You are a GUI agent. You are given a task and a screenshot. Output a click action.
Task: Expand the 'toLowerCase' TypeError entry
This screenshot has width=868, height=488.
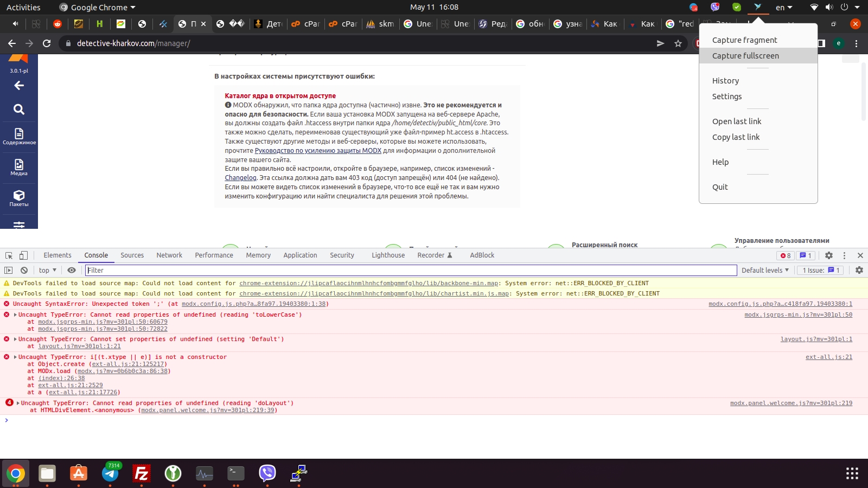(15, 315)
